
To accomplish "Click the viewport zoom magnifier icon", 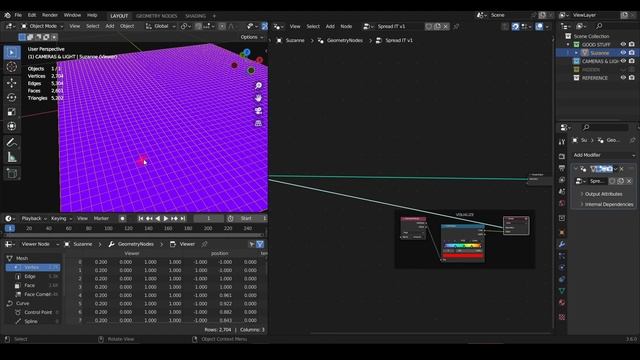I will [258, 86].
